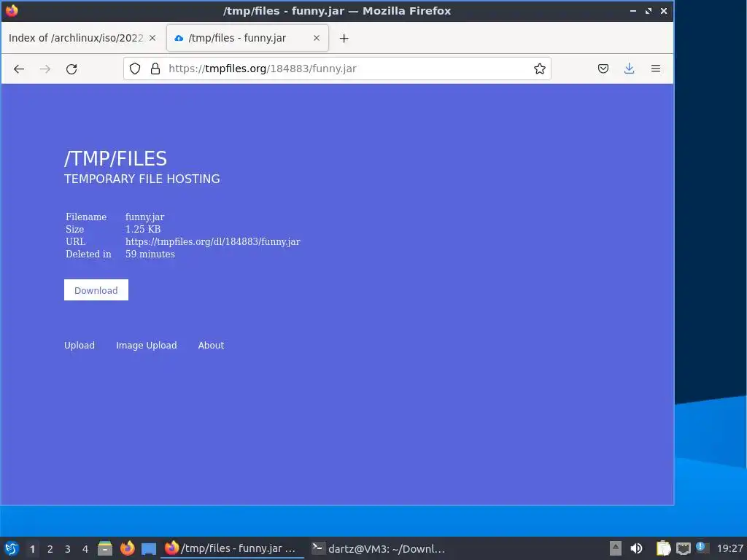Open the Image Upload link

[146, 345]
